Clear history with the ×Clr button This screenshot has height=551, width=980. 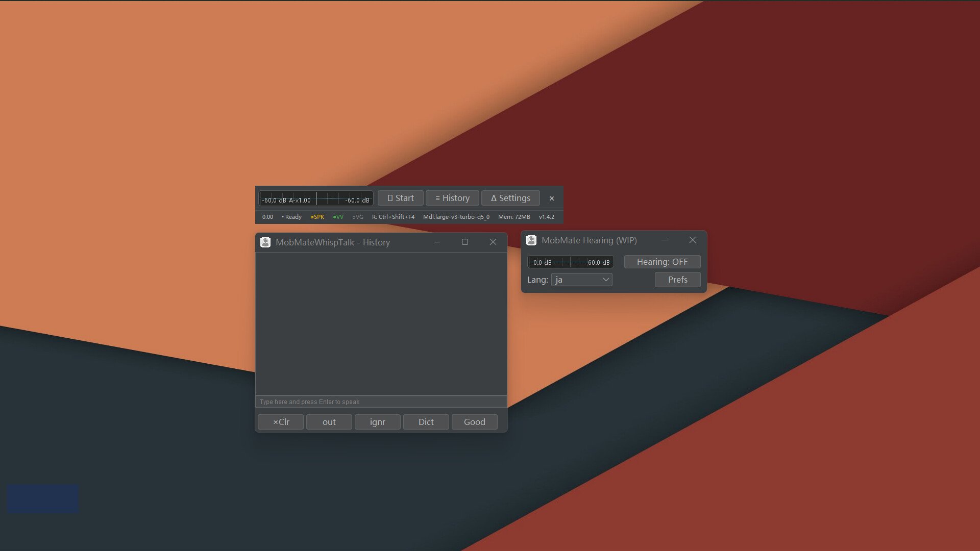[280, 422]
